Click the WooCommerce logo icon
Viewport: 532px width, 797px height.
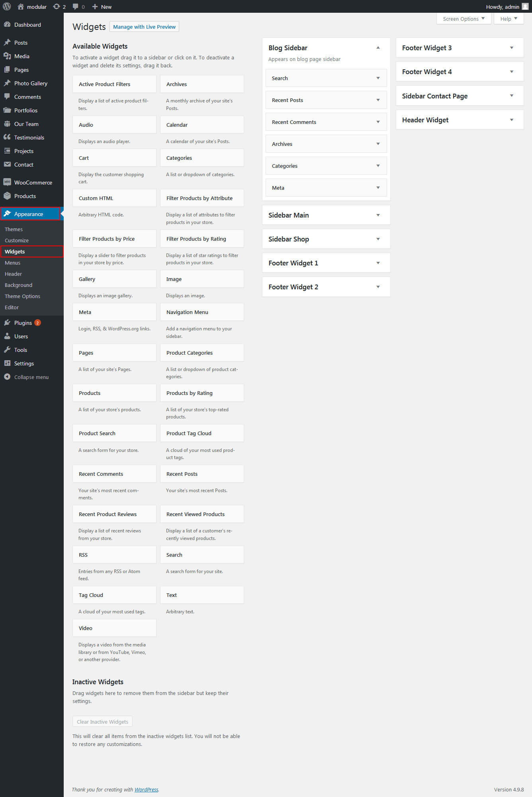7,183
